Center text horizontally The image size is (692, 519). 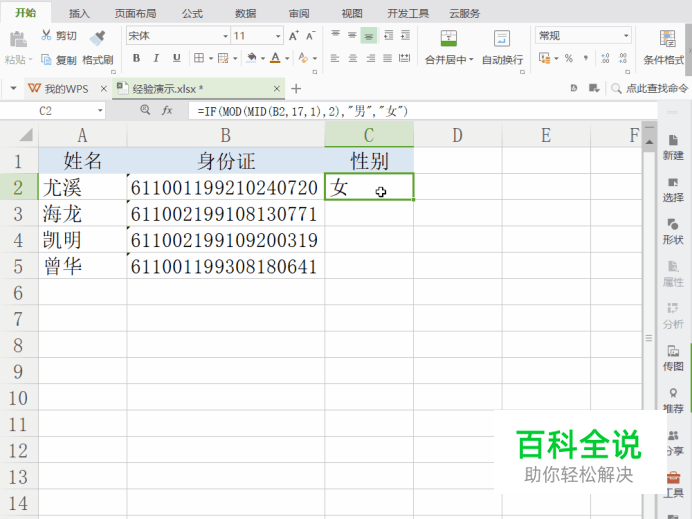point(353,58)
